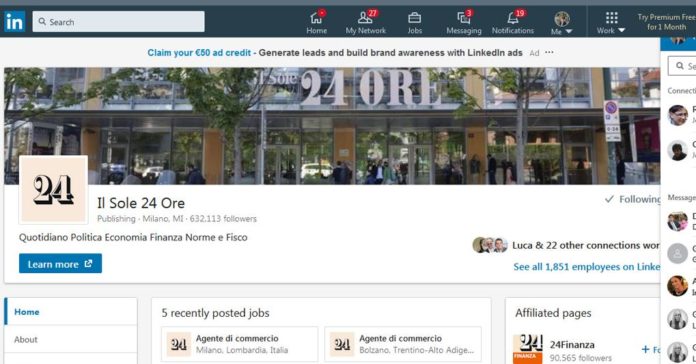The width and height of the screenshot is (696, 364).
Task: Select the About tab in sidebar
Action: click(71, 340)
